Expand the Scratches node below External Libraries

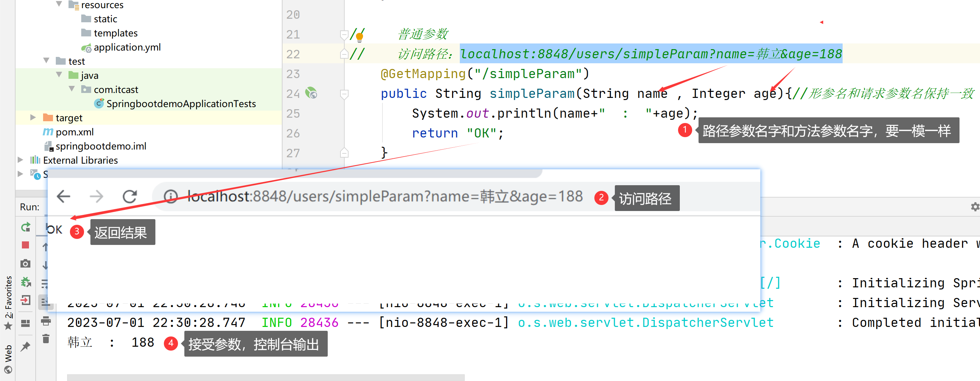(x=20, y=174)
